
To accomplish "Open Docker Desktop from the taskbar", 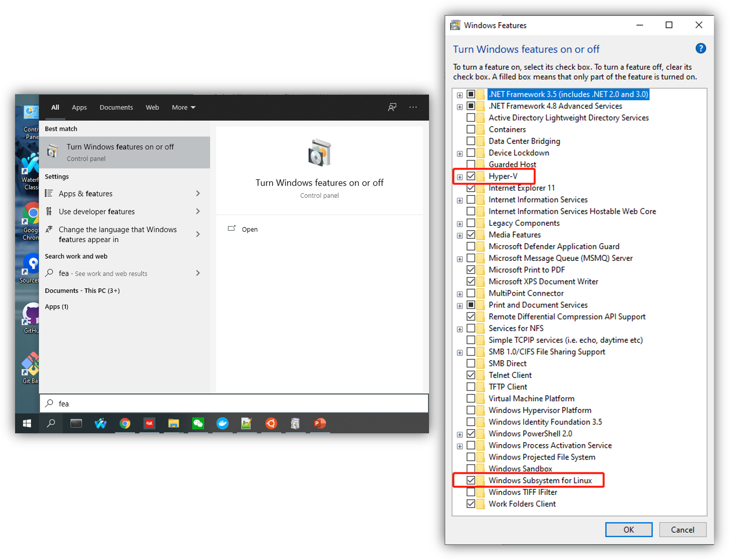I will [x=223, y=423].
